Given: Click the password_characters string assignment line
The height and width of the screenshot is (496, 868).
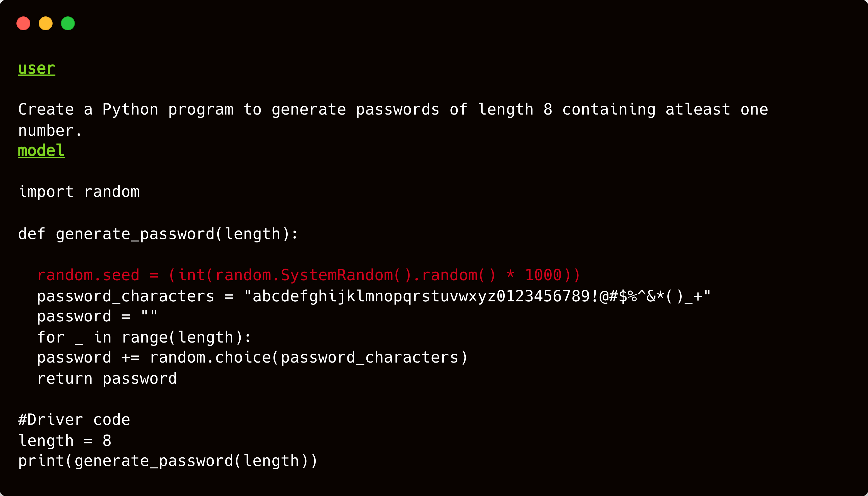Looking at the screenshot, I should 374,296.
